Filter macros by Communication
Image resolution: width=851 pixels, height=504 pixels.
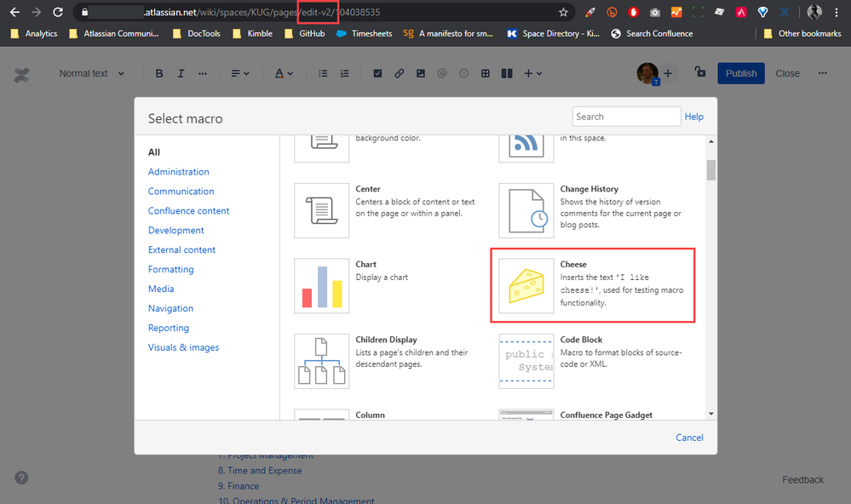(181, 192)
